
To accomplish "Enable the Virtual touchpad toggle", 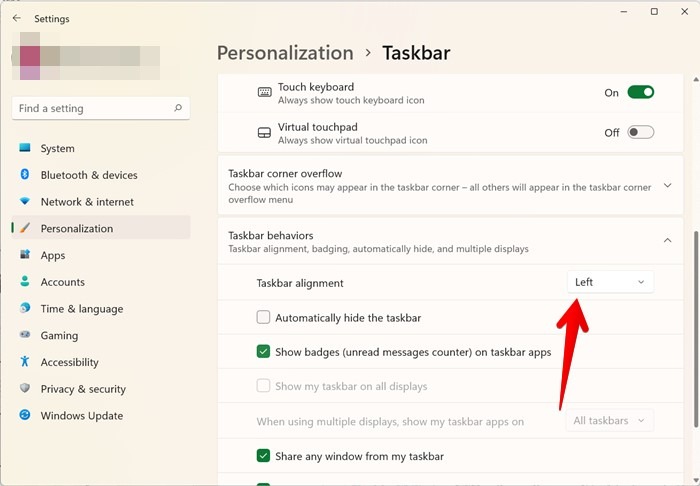I will (x=640, y=132).
